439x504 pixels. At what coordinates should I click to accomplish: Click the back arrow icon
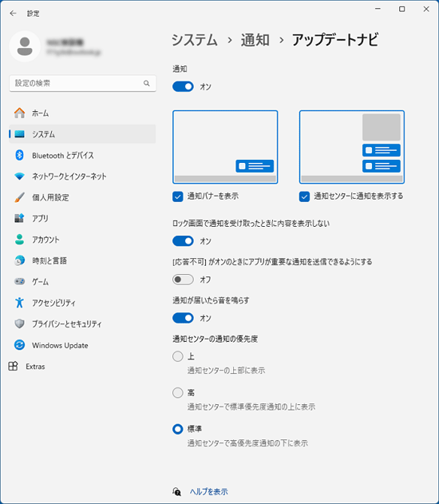click(x=13, y=13)
